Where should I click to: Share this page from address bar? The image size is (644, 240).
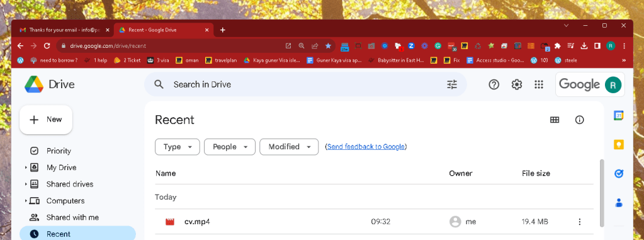click(315, 46)
